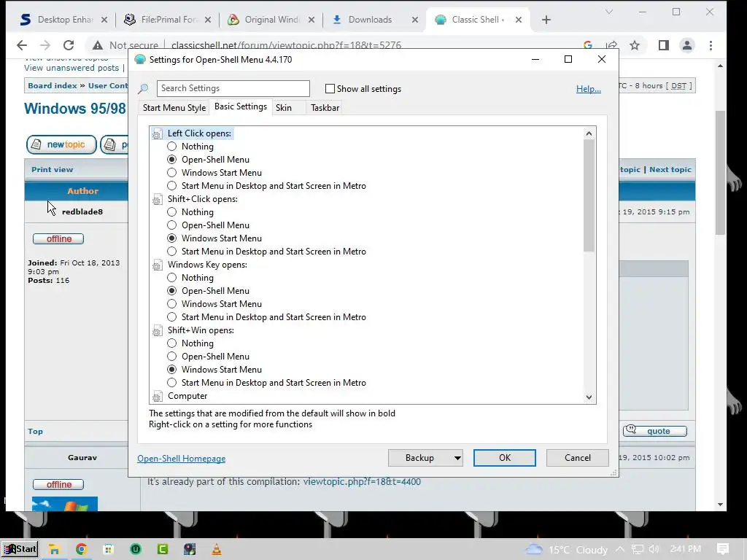Click the Next topic link
This screenshot has width=747, height=560.
(670, 169)
